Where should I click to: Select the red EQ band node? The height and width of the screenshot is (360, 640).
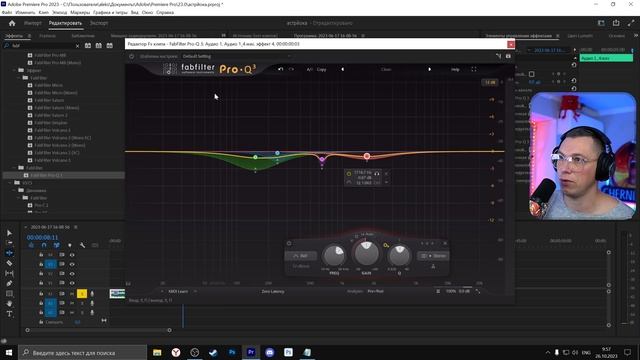click(367, 156)
